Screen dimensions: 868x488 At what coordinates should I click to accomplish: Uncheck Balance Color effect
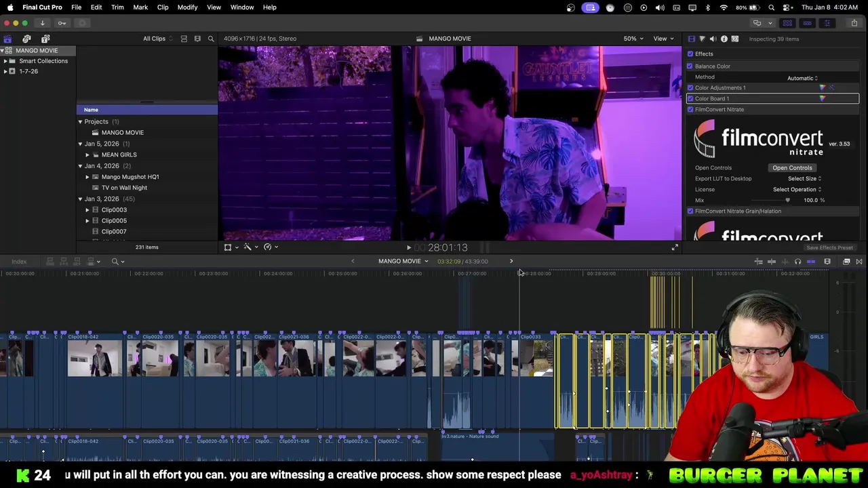(x=690, y=66)
